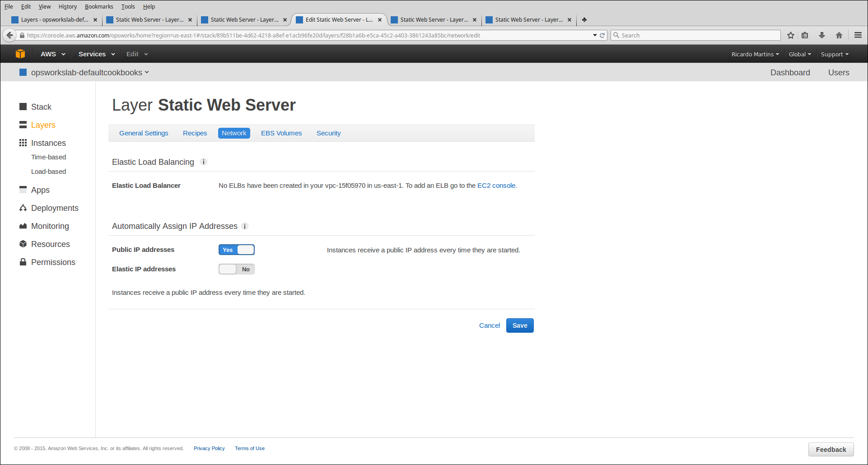Click the info icon beside Elastic Load Balancing
Screen dimensions: 868x465
point(204,162)
